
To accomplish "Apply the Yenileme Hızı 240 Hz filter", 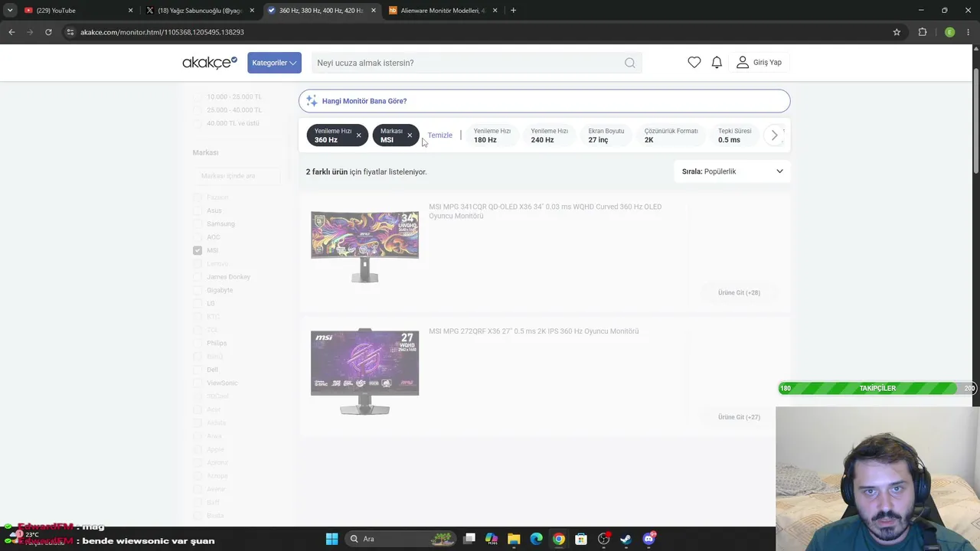I will 549,135.
